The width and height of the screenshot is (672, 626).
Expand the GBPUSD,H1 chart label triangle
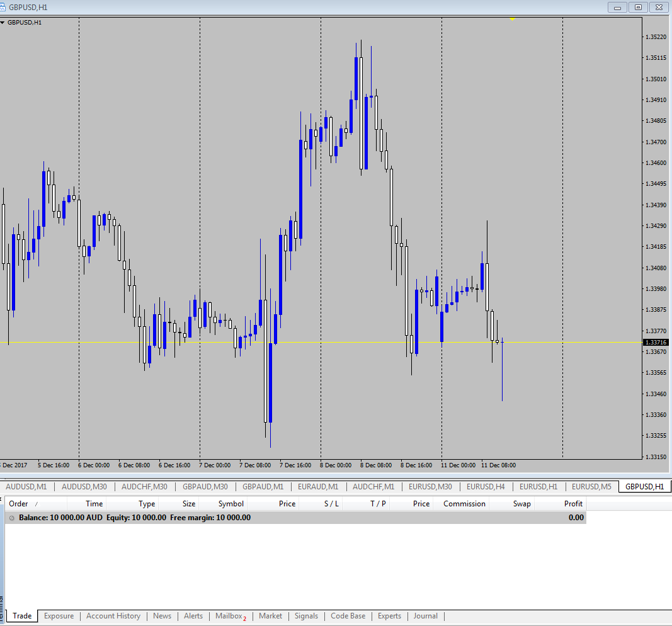point(3,23)
